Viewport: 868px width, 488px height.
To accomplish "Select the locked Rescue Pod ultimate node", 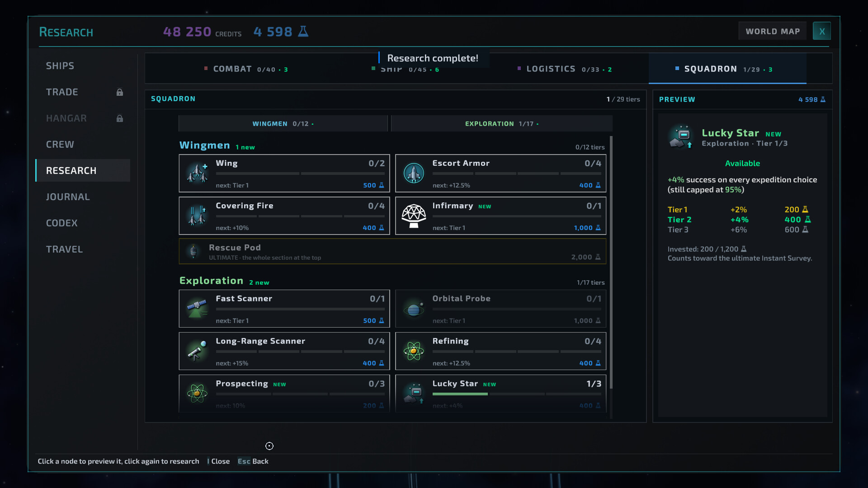I will point(392,252).
